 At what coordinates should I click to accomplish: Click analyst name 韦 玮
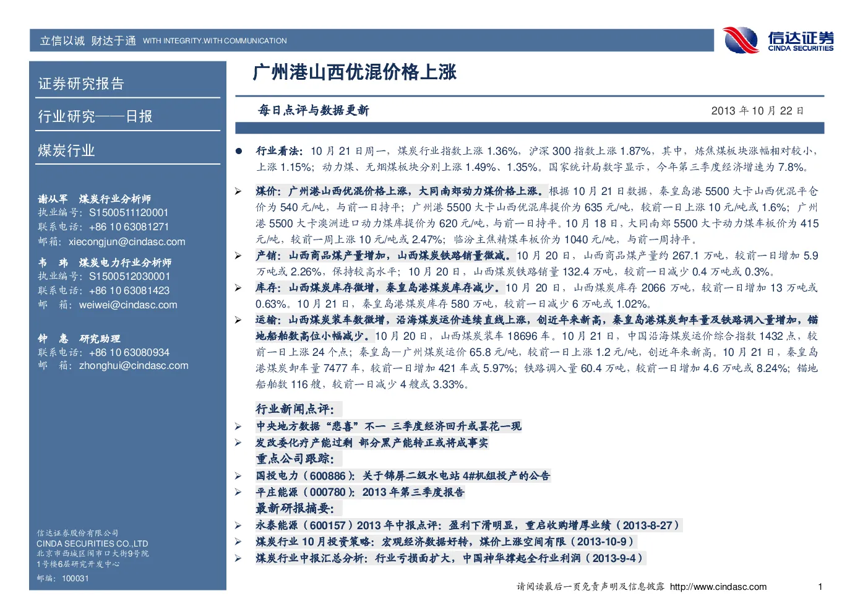point(53,262)
